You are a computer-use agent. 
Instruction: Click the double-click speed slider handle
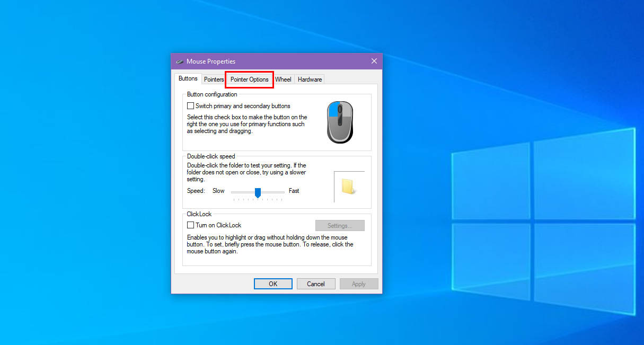258,193
